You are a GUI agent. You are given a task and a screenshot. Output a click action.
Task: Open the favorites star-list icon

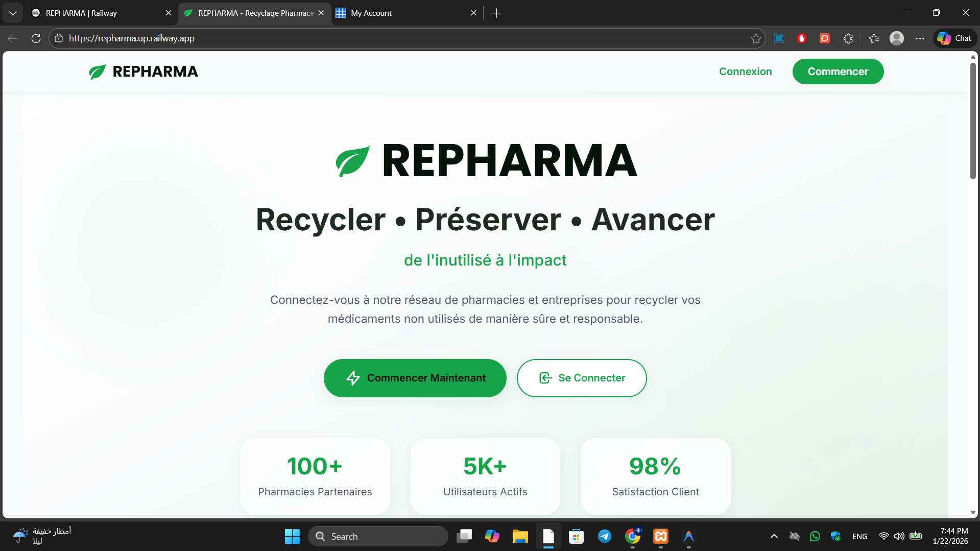(873, 38)
